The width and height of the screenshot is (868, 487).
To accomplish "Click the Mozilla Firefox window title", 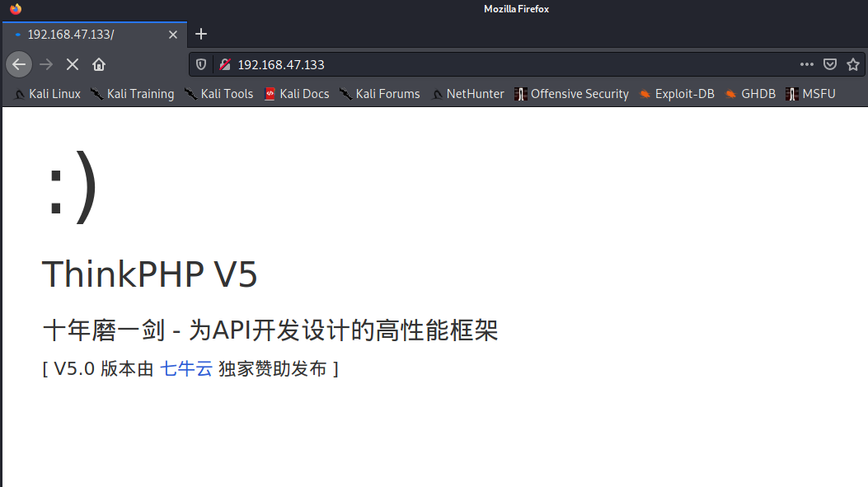I will 517,9.
